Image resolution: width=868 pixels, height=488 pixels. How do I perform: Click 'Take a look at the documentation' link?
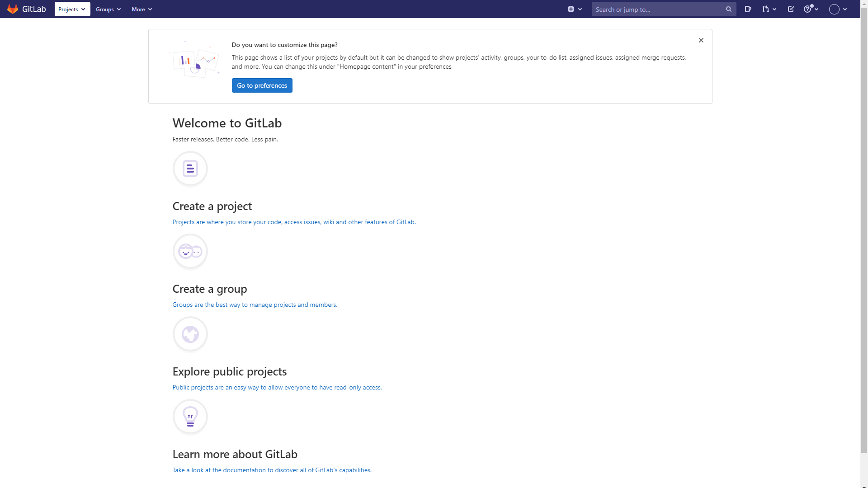272,470
